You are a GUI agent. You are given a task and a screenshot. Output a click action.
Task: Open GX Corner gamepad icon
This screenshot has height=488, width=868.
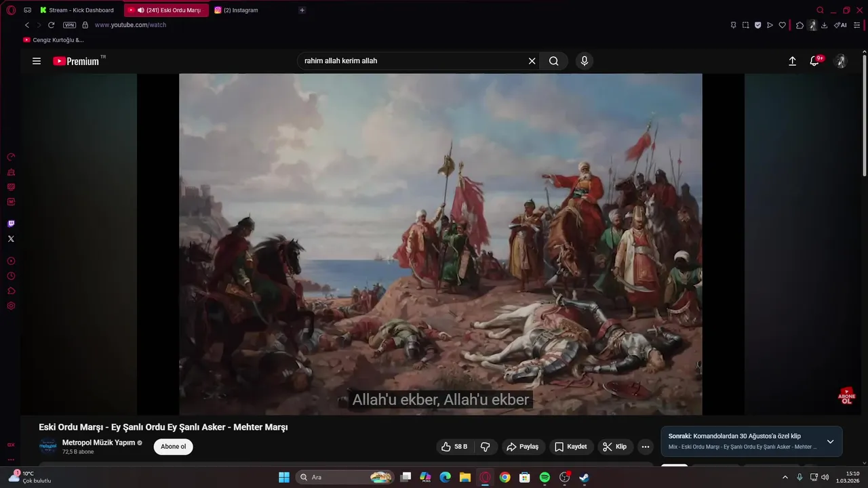(27, 10)
